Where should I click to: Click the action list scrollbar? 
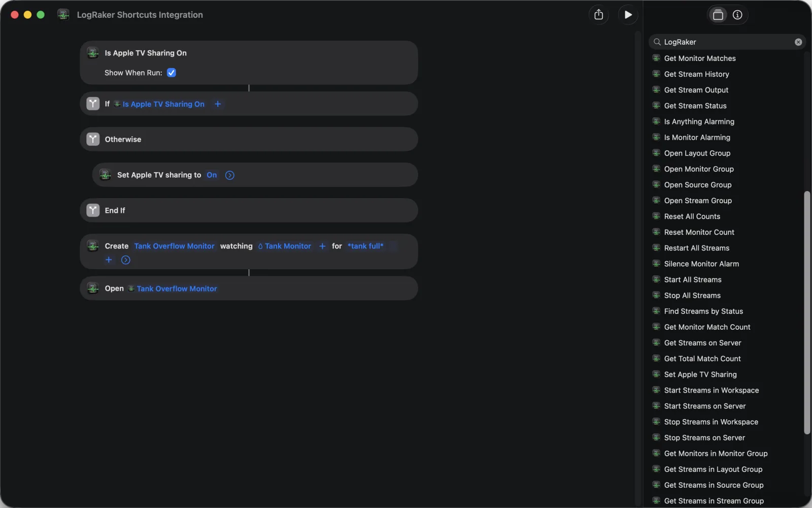807,312
